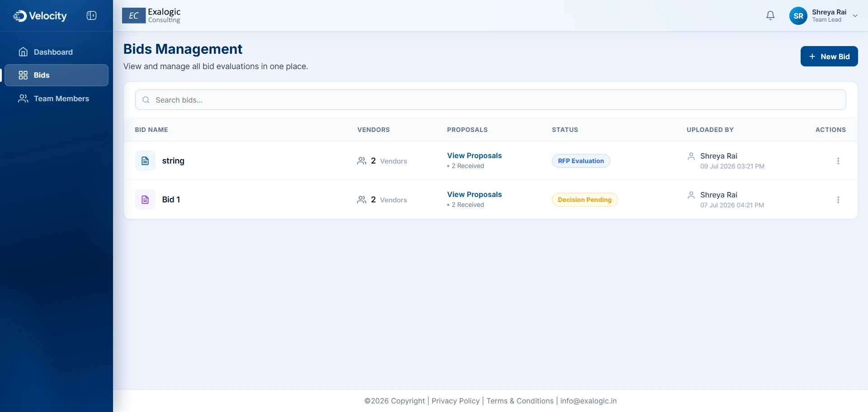Open Terms & Conditions link
Image resolution: width=868 pixels, height=412 pixels.
click(520, 401)
